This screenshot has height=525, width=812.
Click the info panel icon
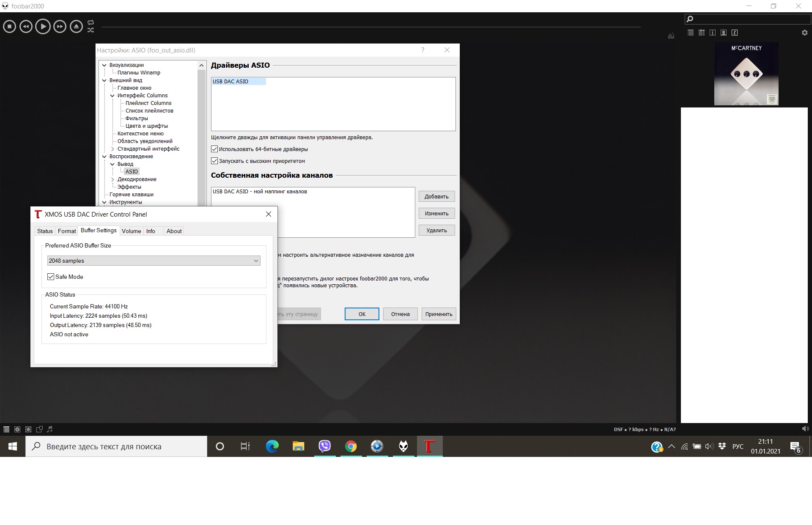tap(713, 33)
